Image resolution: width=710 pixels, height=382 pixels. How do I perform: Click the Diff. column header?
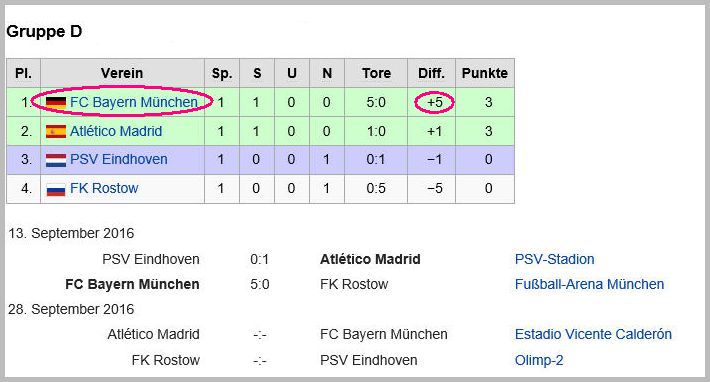pos(431,73)
